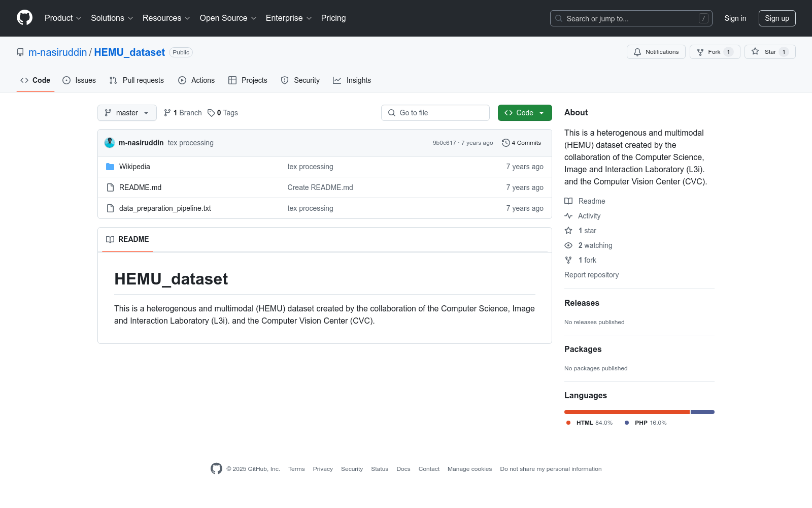Click the Sign in link
The height and width of the screenshot is (508, 812).
[735, 18]
